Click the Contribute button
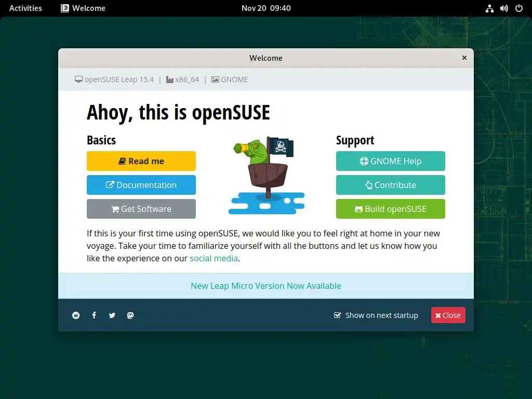Screen dimensions: 532x399 tap(391, 185)
